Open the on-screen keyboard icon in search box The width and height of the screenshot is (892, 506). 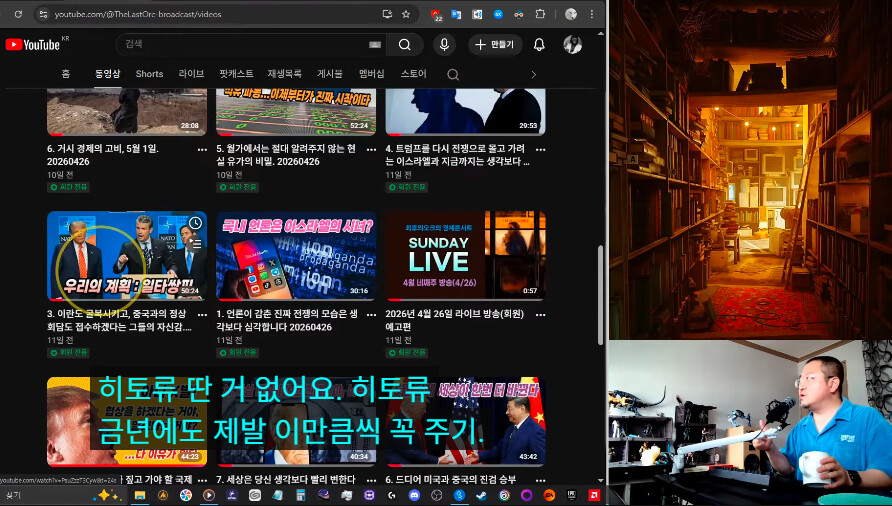coord(375,44)
